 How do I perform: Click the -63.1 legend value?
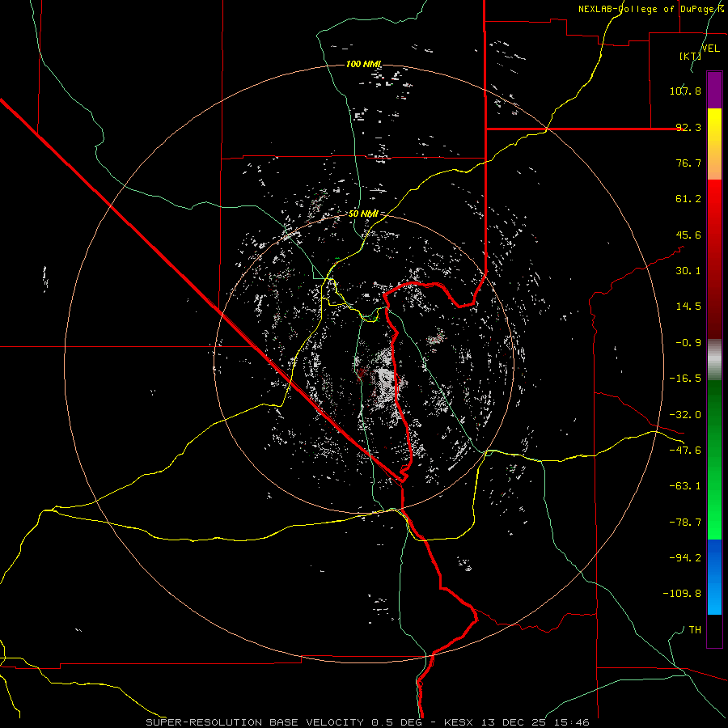[x=685, y=486]
